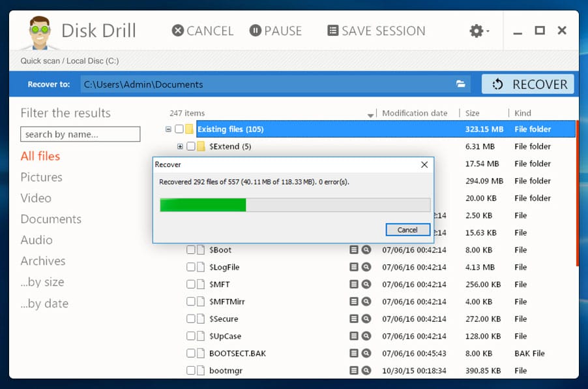Cancel the recovery in the Recover dialog
Screen dimensions: 588x389
coord(407,230)
